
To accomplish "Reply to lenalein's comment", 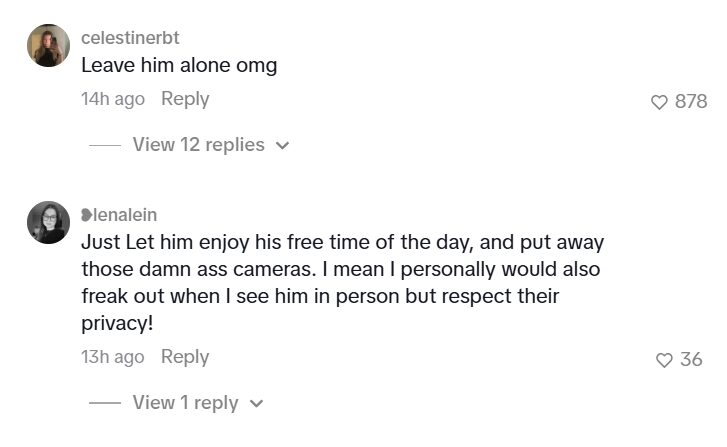I will click(185, 357).
